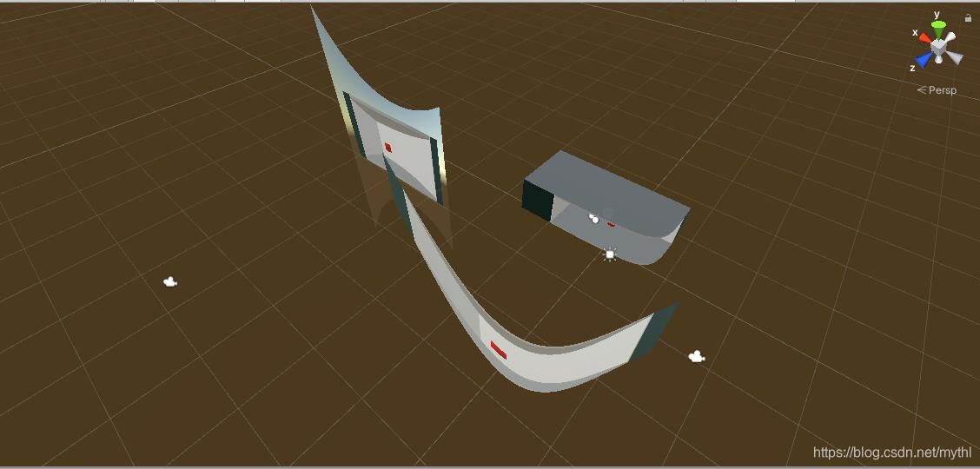
Task: Toggle the scene view rotation lock icon
Action: (x=969, y=18)
